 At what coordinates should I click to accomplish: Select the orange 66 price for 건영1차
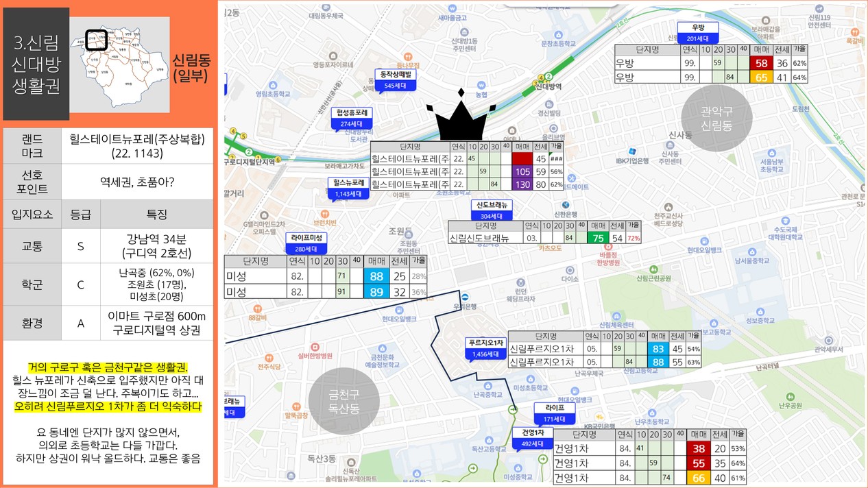coord(698,478)
